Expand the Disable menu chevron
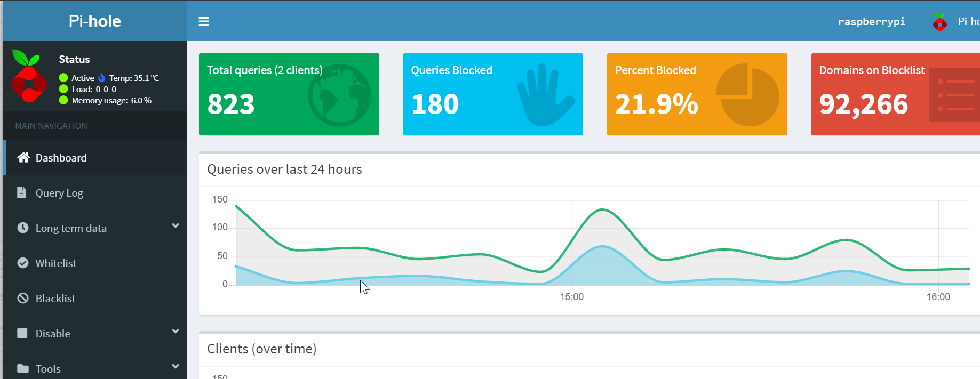 (175, 332)
